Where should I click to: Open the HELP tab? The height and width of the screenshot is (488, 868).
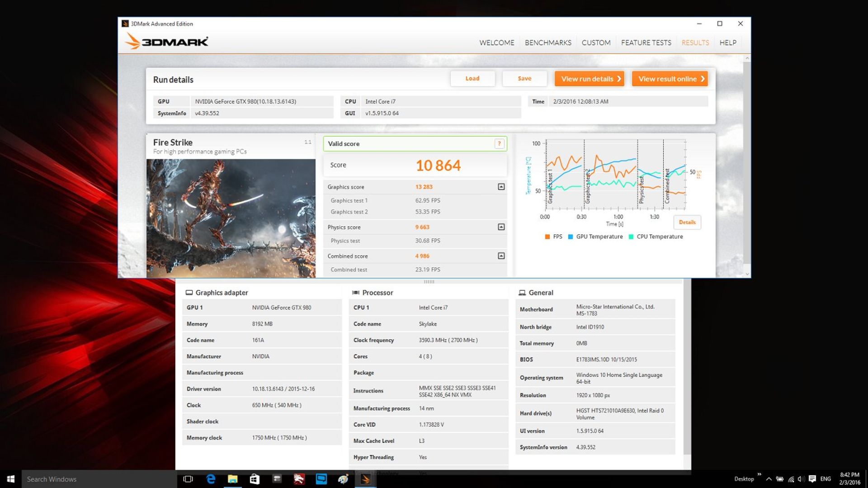coord(728,43)
